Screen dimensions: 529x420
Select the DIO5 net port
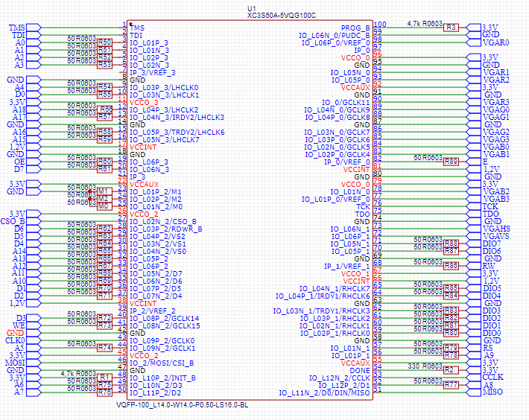(x=474, y=288)
